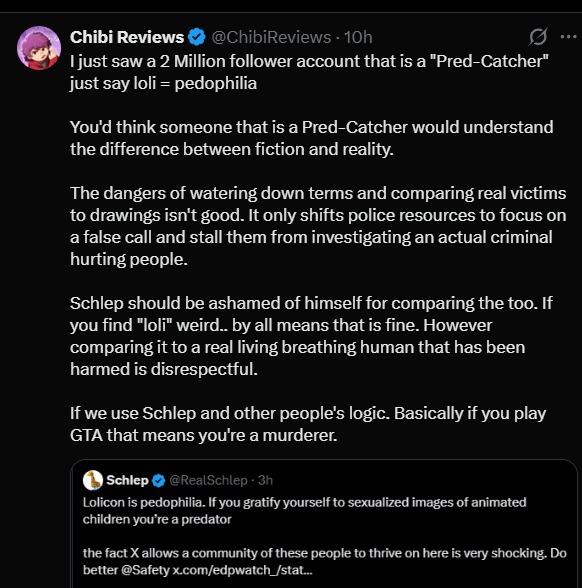Image resolution: width=582 pixels, height=588 pixels.
Task: Open the @RealSchlep handle
Action: tap(208, 480)
